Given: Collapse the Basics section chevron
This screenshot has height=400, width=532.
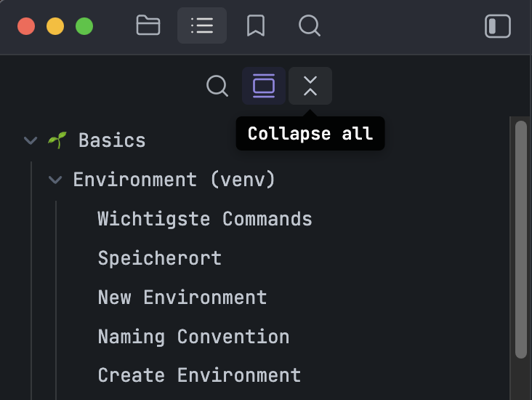Looking at the screenshot, I should (31, 140).
